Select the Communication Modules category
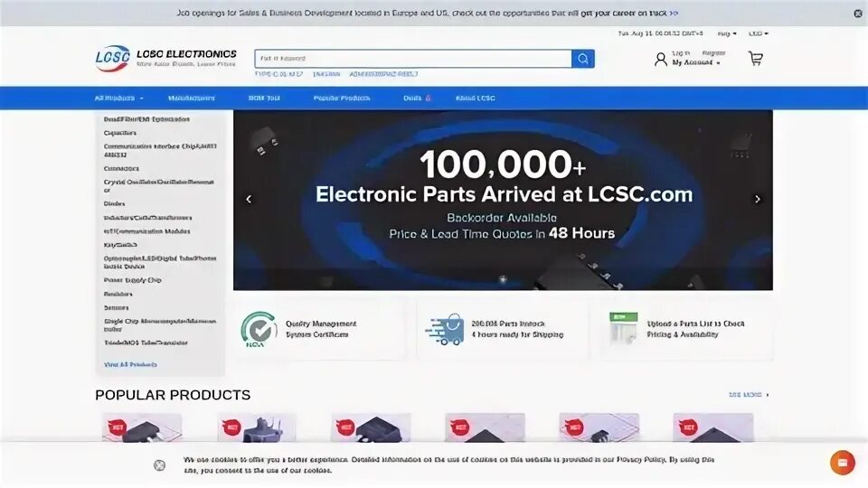 (x=146, y=231)
